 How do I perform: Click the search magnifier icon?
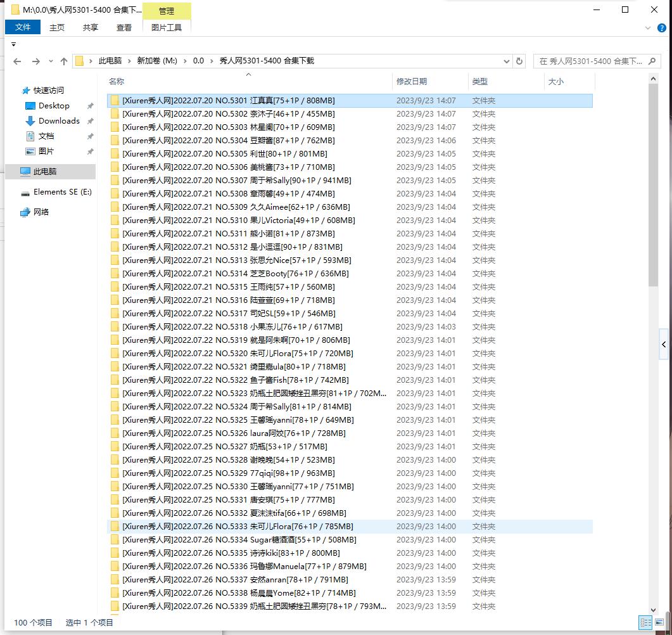click(x=652, y=61)
